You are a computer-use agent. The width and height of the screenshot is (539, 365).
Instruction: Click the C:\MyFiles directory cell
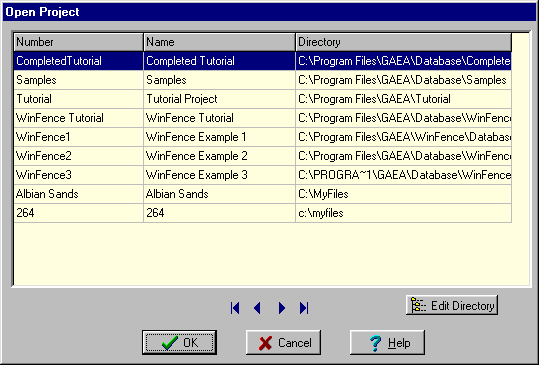coord(404,194)
